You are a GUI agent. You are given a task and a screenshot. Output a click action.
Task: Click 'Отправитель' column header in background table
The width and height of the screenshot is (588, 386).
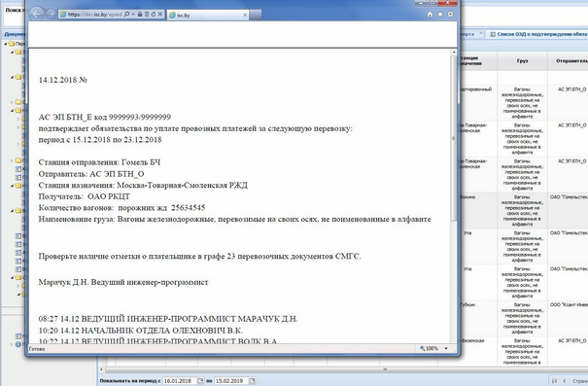point(571,61)
